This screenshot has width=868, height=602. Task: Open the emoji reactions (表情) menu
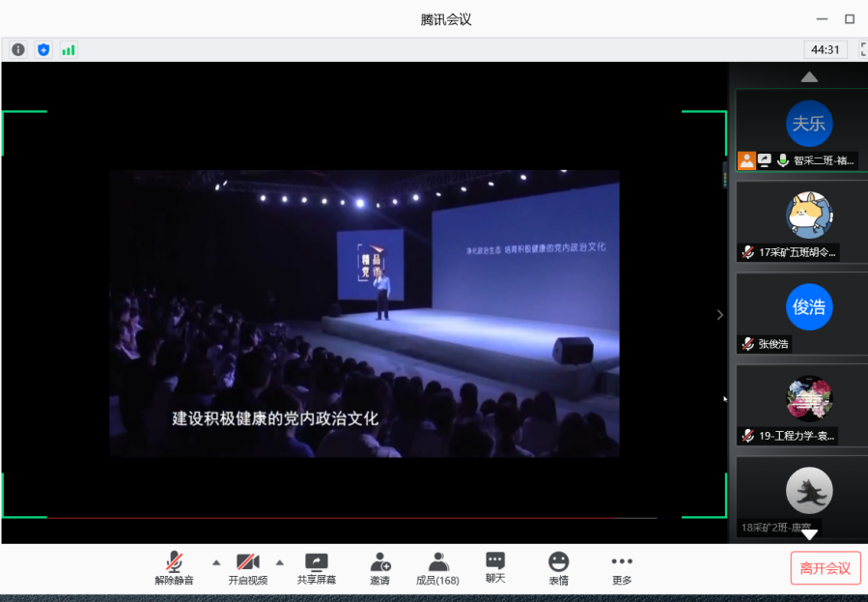pos(558,568)
